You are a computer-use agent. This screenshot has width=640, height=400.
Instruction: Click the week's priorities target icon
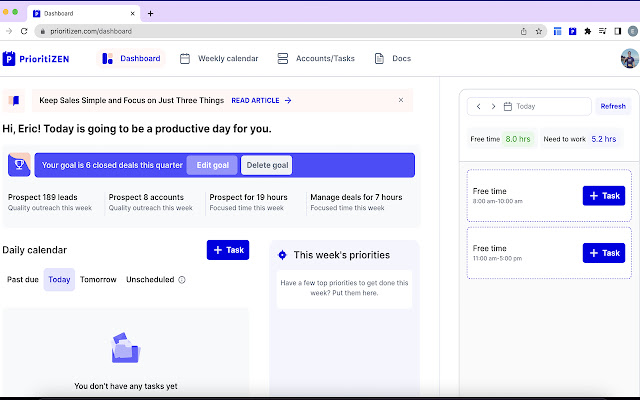282,255
